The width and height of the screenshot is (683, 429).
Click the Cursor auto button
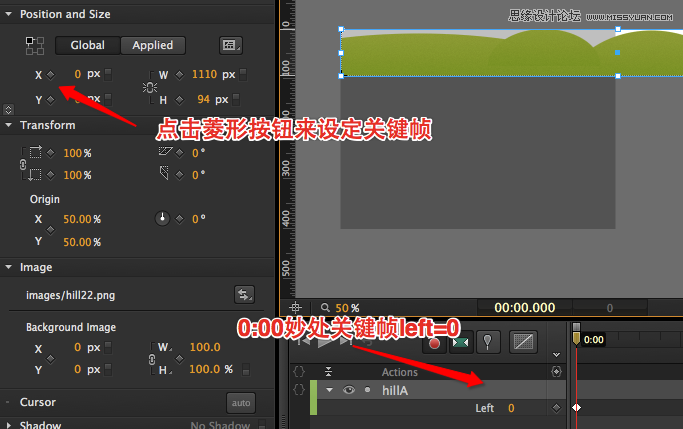(241, 403)
